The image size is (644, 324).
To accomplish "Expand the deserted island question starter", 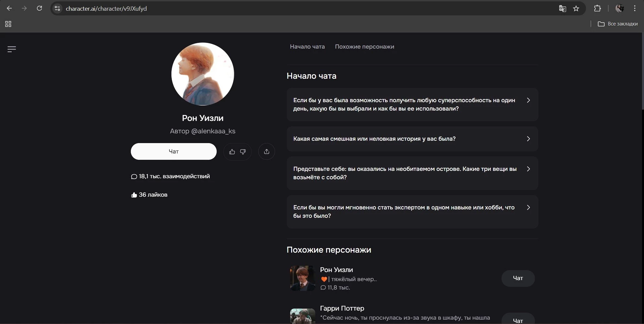I will coord(412,173).
